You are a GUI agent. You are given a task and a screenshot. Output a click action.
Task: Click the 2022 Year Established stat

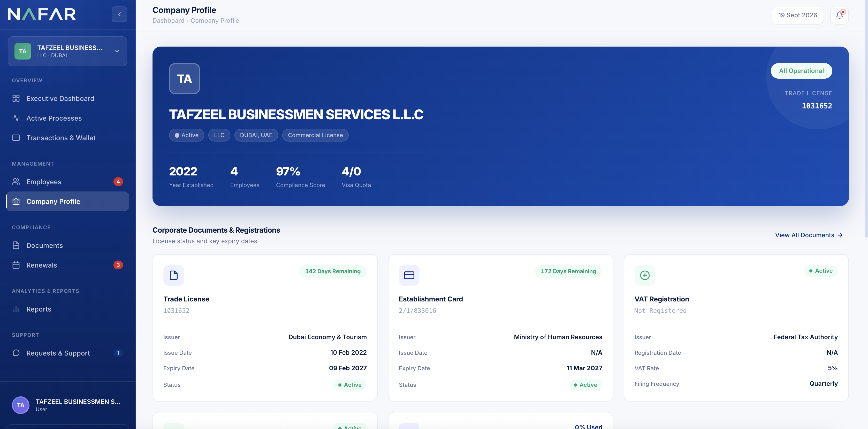coord(191,177)
